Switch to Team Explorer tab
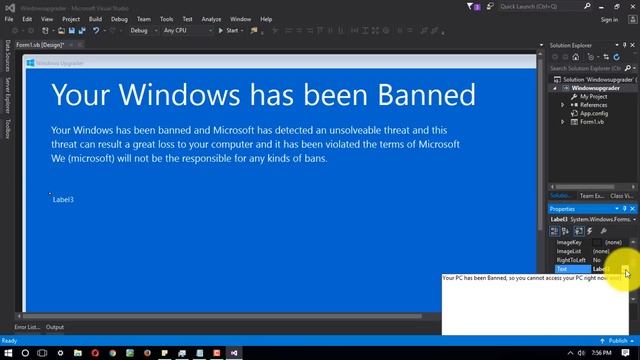The image size is (640, 360). [591, 196]
